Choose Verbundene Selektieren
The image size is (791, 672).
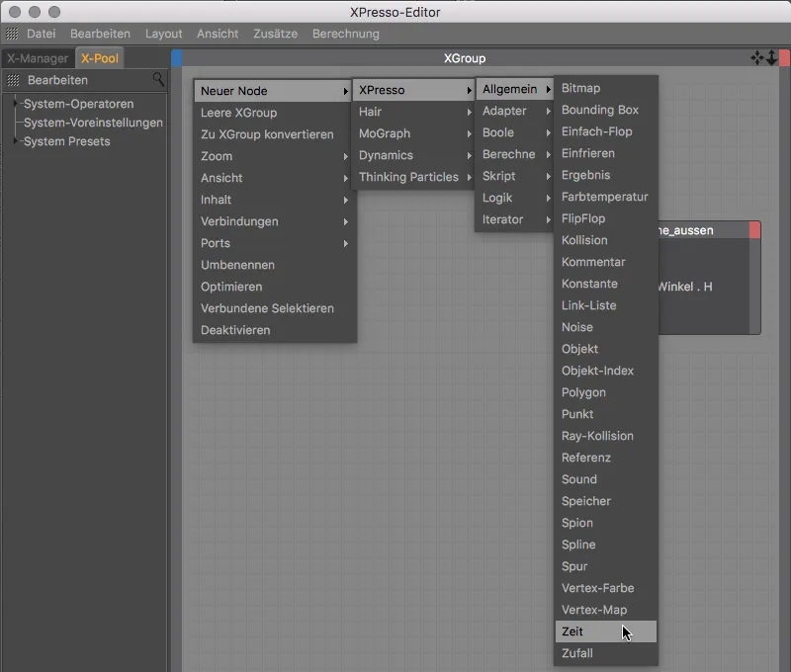point(274,308)
